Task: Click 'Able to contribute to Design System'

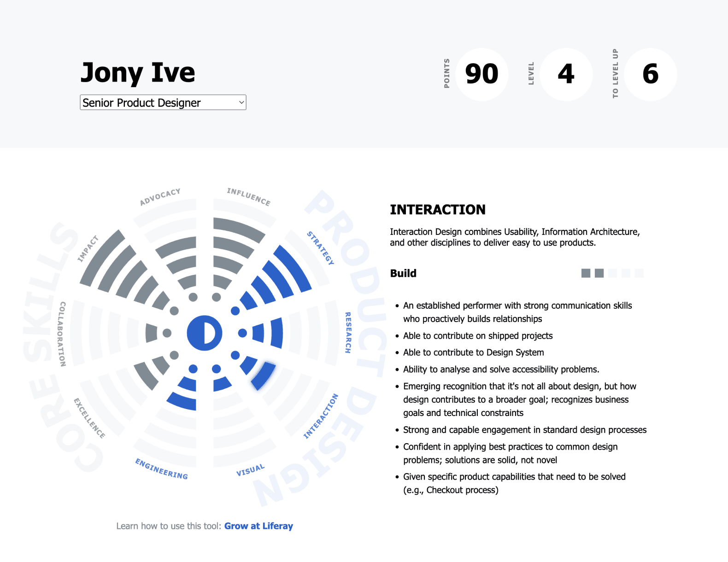Action: (x=474, y=352)
